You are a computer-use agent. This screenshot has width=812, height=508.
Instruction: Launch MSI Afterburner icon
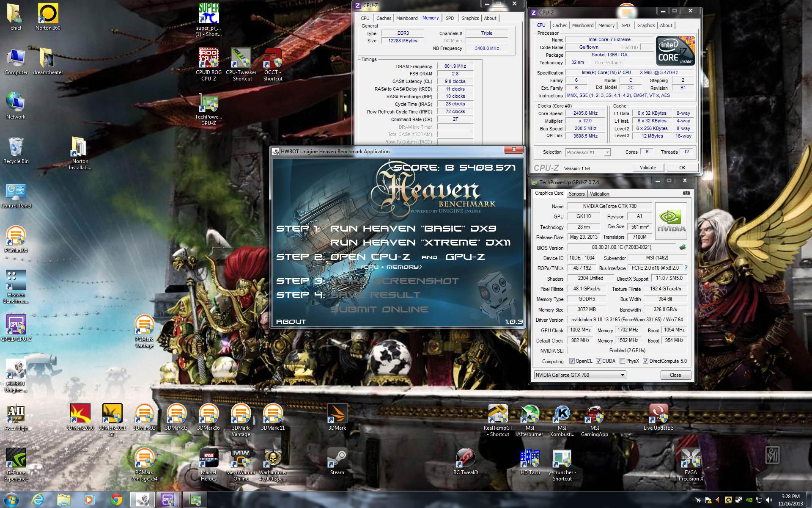click(x=530, y=420)
